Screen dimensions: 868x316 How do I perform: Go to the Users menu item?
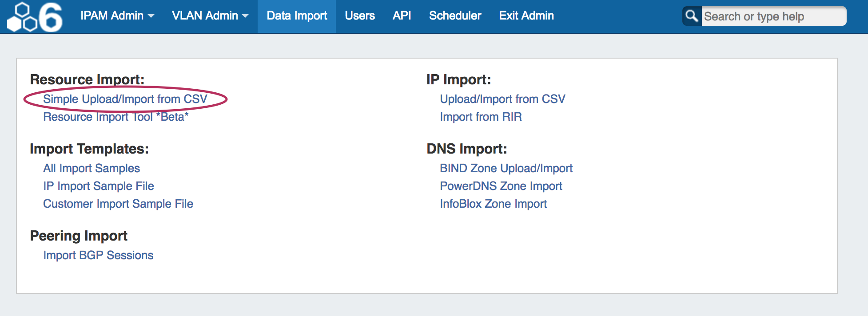(359, 16)
